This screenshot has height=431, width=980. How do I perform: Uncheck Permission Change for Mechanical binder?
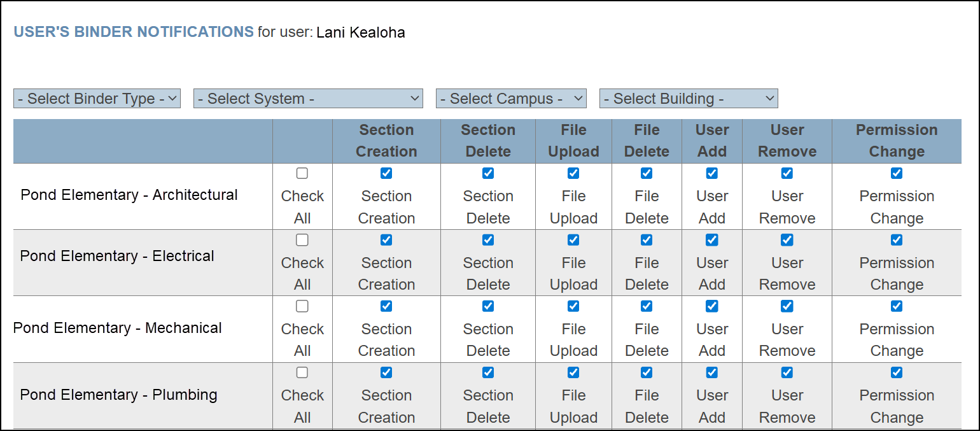897,306
